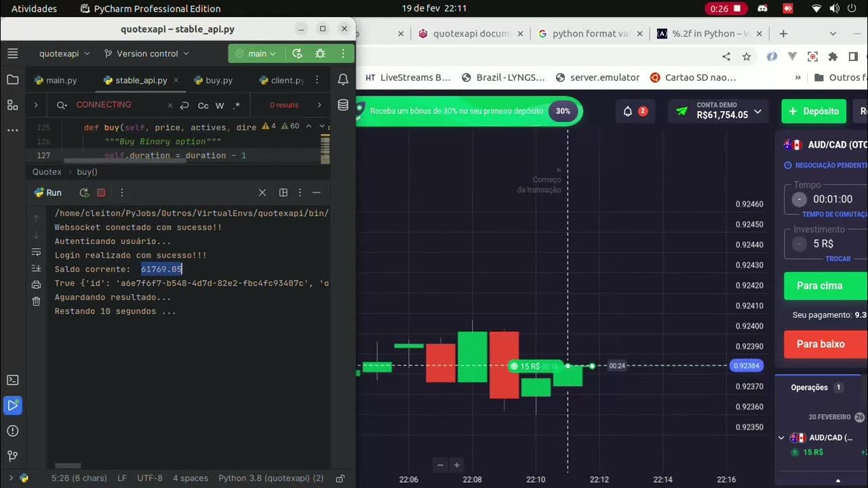Open main run configuration dropdown
Screen dimensions: 868x488
click(x=256, y=54)
